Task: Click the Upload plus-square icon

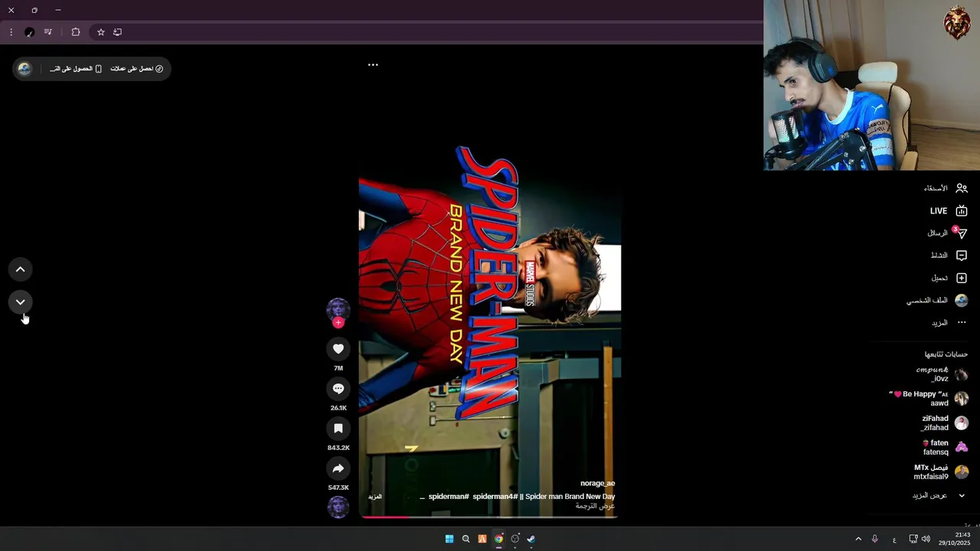Action: pos(962,278)
